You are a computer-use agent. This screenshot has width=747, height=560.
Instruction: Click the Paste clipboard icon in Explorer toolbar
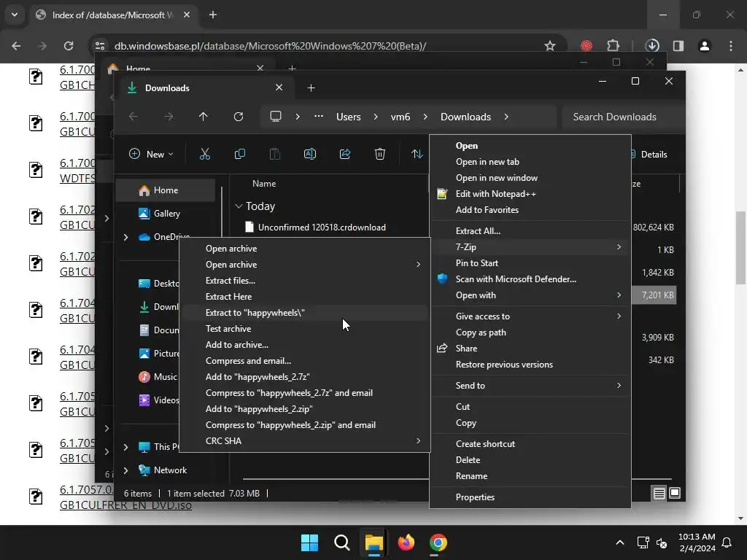275,154
